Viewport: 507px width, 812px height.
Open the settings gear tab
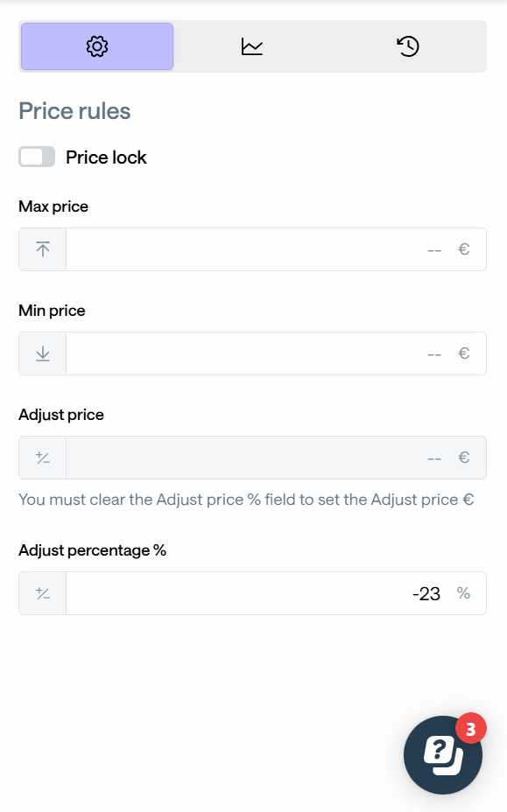(x=97, y=46)
